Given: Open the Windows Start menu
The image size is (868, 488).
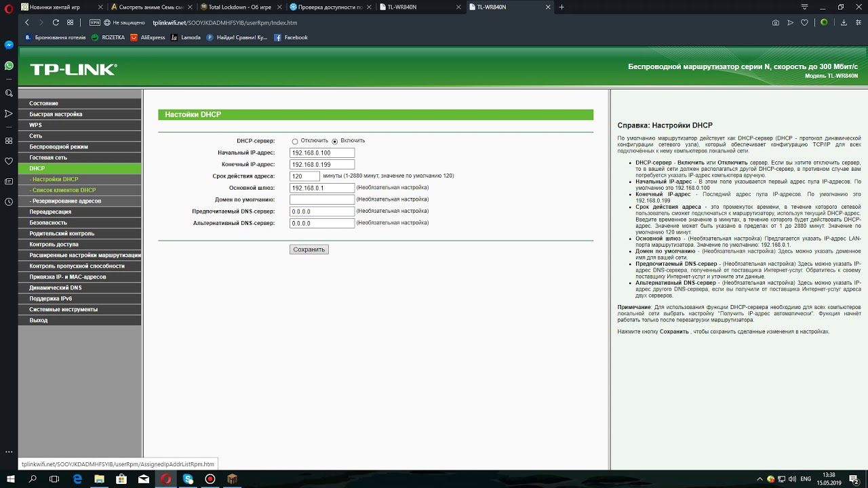Looking at the screenshot, I should coord(11,479).
